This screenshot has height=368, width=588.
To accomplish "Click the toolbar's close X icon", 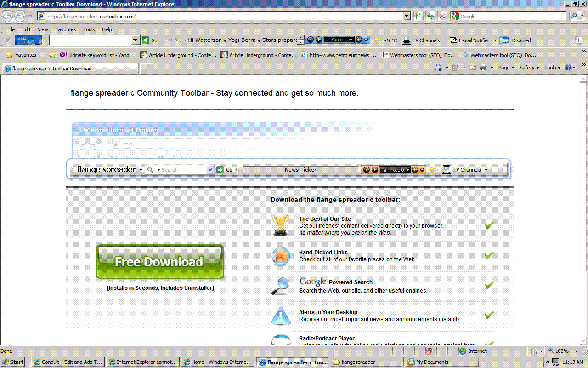I will [8, 40].
